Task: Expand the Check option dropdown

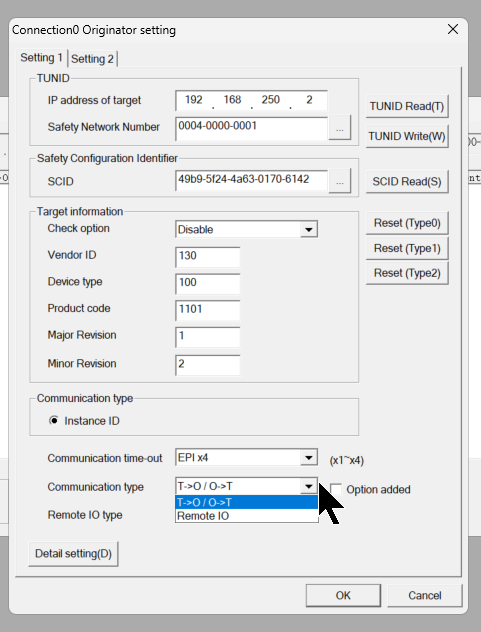Action: pyautogui.click(x=309, y=229)
